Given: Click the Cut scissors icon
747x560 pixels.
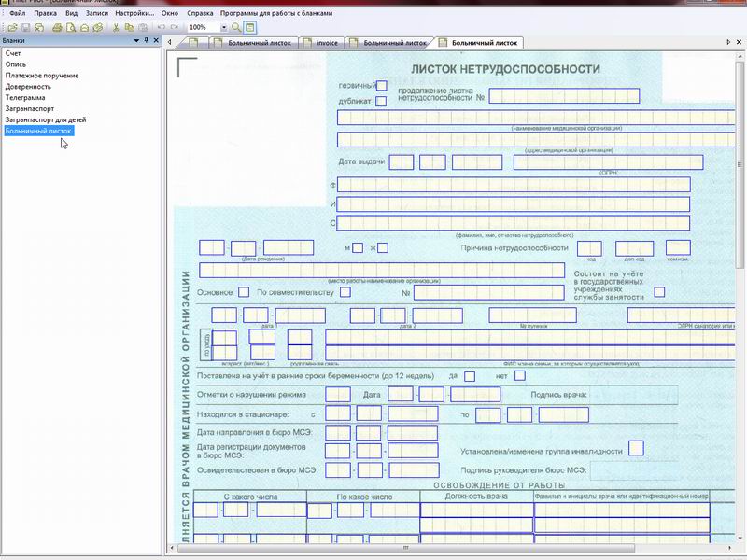Looking at the screenshot, I should click(115, 28).
